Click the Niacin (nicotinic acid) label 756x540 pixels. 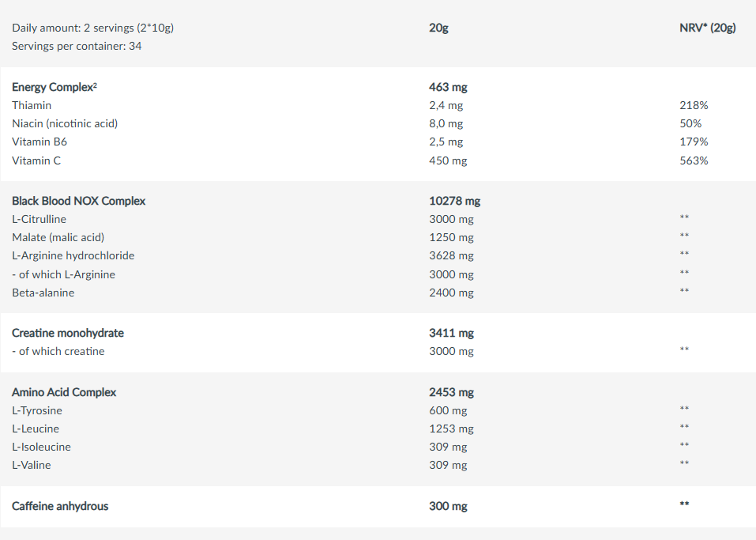pyautogui.click(x=65, y=123)
